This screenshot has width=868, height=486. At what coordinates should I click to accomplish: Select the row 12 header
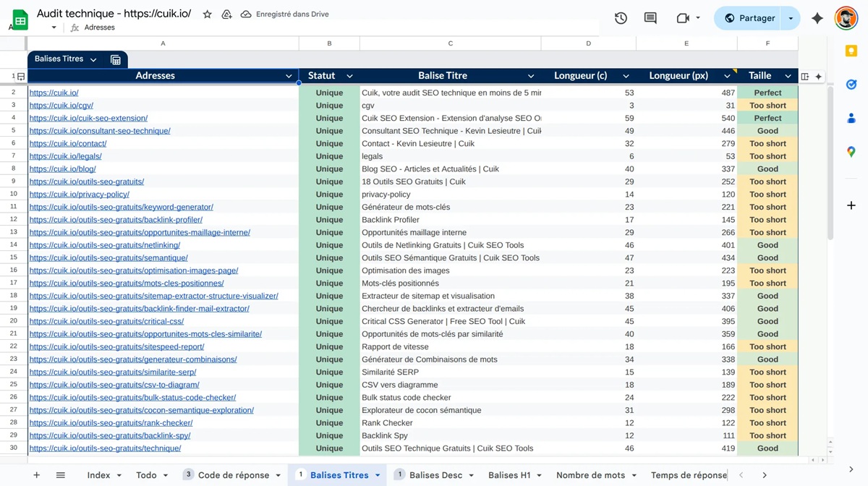14,220
